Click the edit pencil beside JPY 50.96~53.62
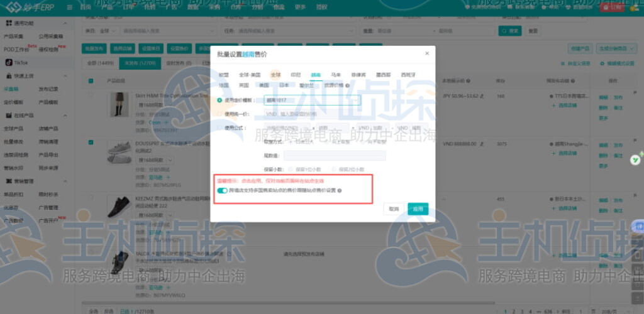The height and width of the screenshot is (314, 644). coord(484,97)
